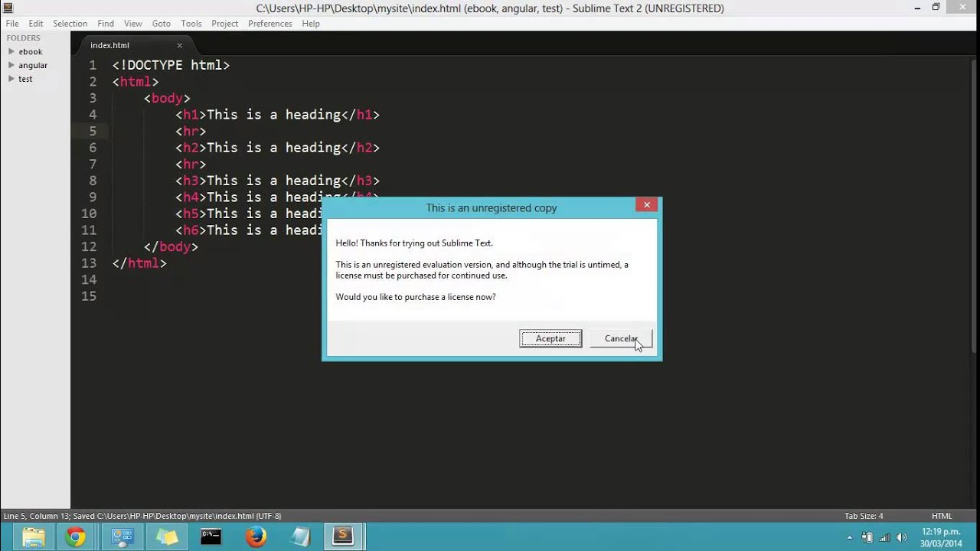
Task: Click the Sublime Text taskbar icon
Action: point(344,536)
